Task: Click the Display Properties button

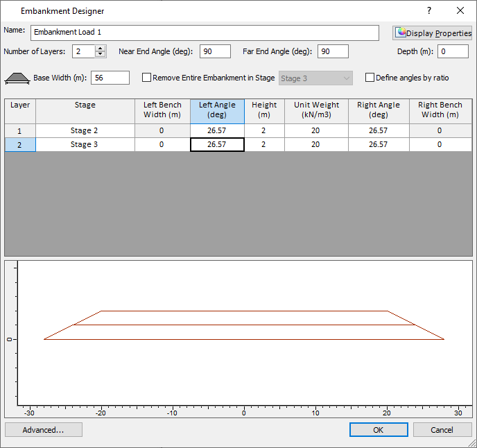Action: [x=433, y=33]
